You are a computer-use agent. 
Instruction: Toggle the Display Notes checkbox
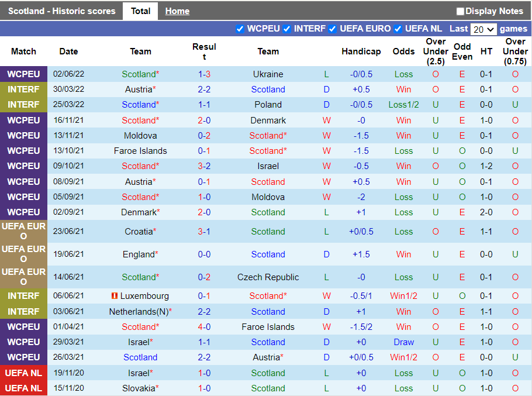[x=460, y=11]
